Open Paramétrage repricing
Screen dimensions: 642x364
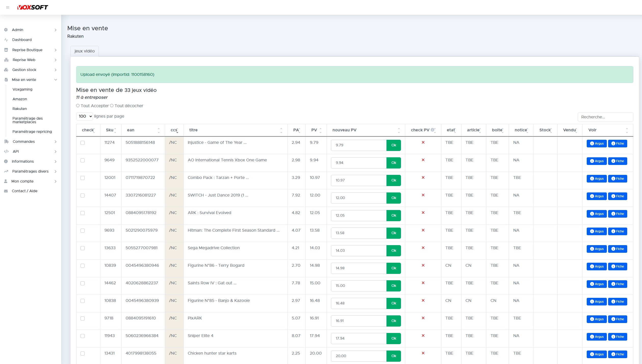32,132
